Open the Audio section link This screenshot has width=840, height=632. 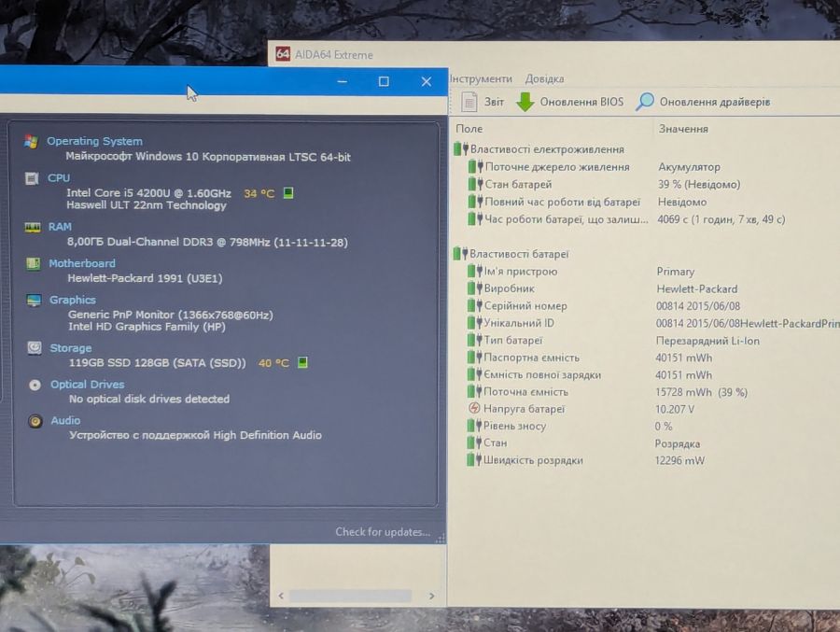point(65,420)
